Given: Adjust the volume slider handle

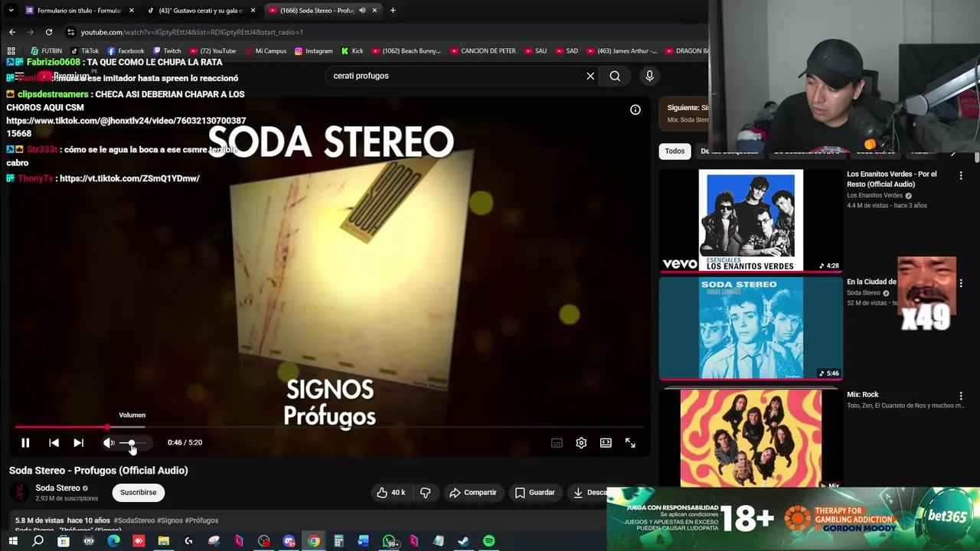Looking at the screenshot, I should (132, 443).
